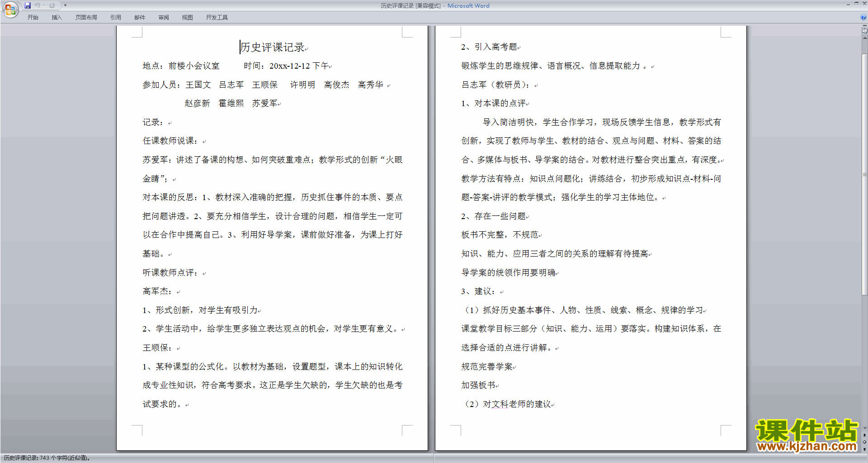The image size is (868, 463).
Task: Click the name 霍维熙 on the second participants line
Action: [231, 103]
